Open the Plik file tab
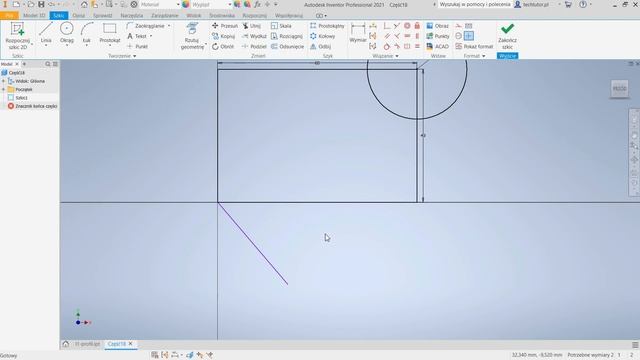The image size is (640, 360). tap(9, 16)
